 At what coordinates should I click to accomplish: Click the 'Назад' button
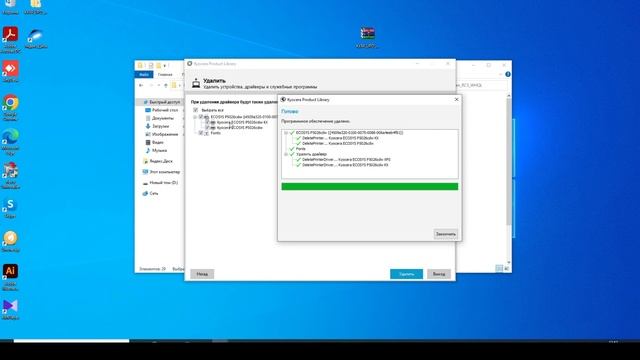click(202, 274)
